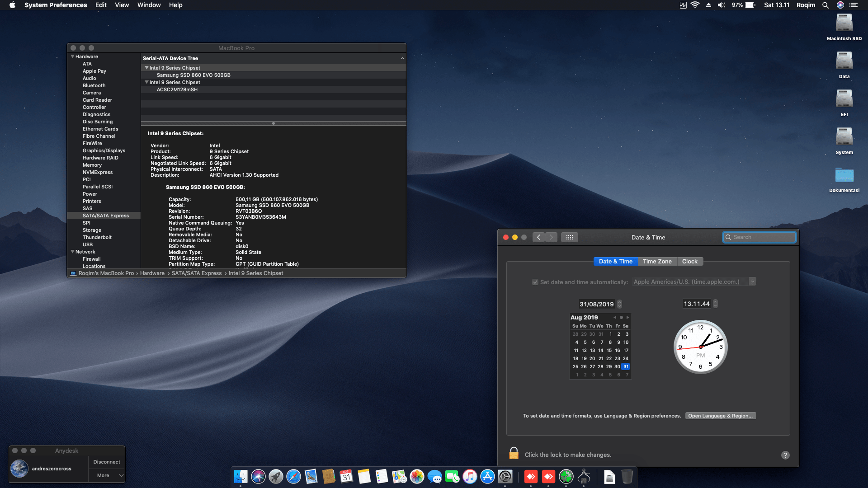This screenshot has width=868, height=488.
Task: Open the Notes app in dock
Action: (x=364, y=476)
